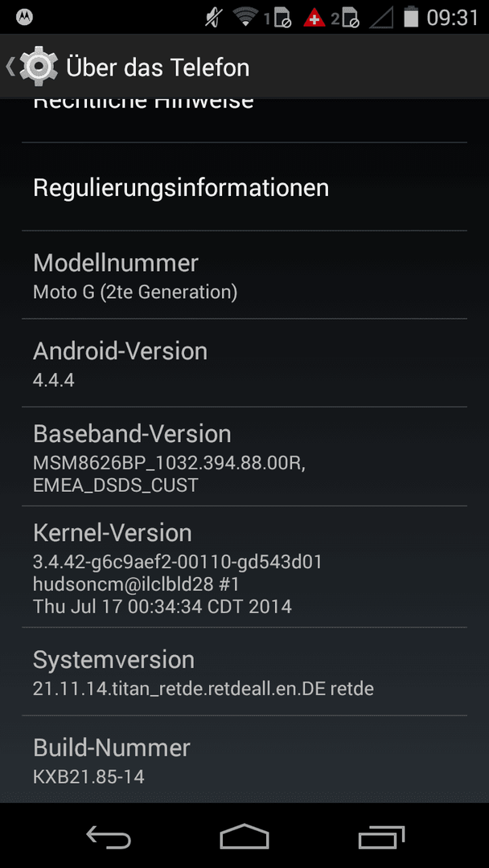
Task: Tap the SIM 1 card status icon
Action: click(x=278, y=18)
